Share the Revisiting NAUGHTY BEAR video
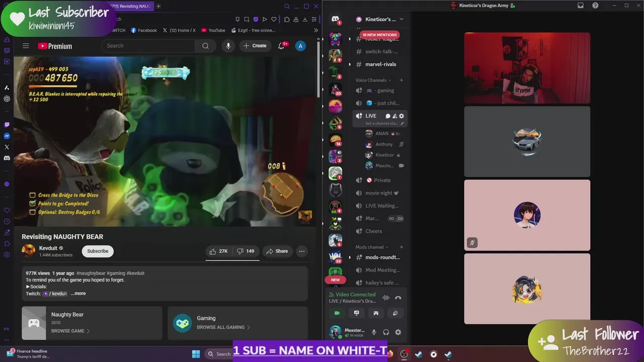The image size is (644, 362). [x=277, y=251]
